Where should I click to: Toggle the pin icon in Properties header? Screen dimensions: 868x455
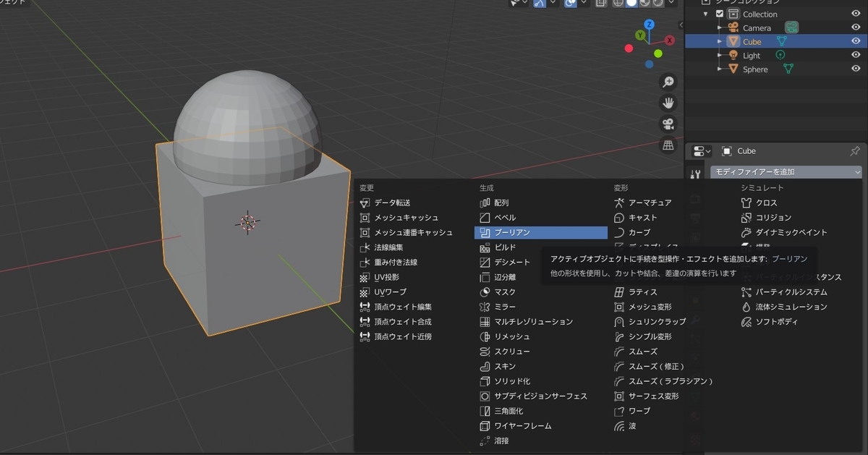(x=855, y=150)
